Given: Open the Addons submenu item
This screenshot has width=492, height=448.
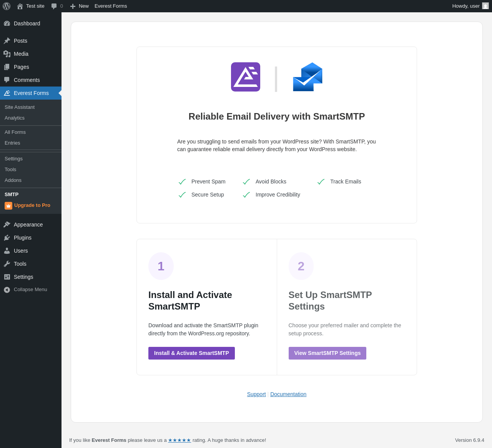Looking at the screenshot, I should point(13,180).
